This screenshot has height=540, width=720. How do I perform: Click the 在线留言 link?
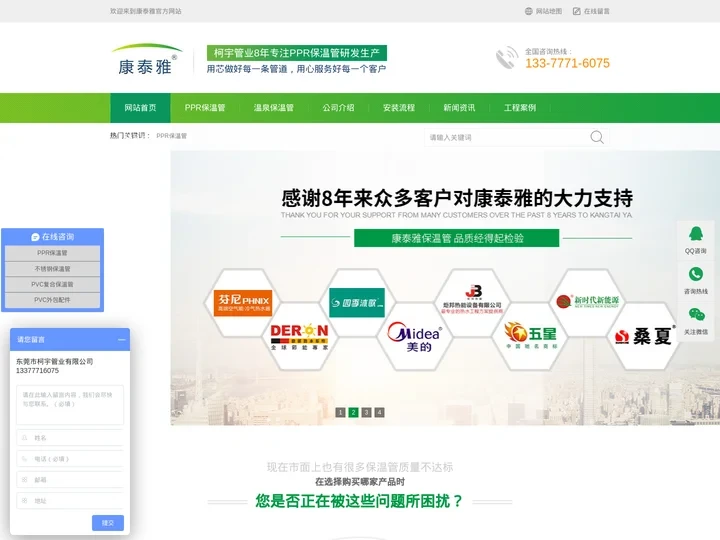click(596, 11)
